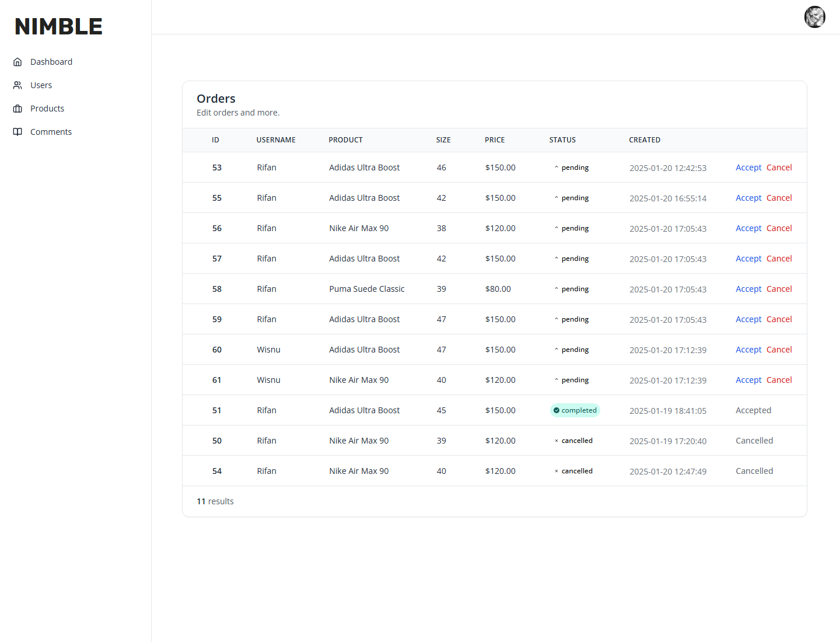Click timestamp 2025-01-20 12:42:53
The image size is (840, 642).
coord(668,168)
